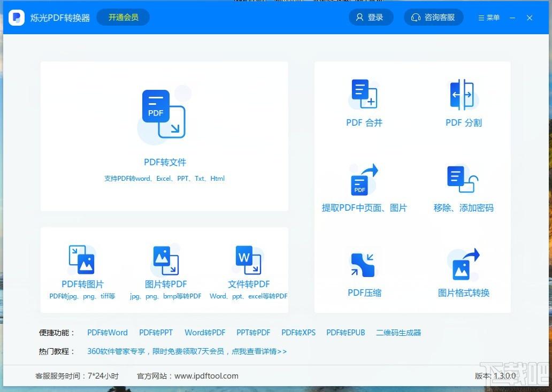Click the PDF转EPUB quick link
This screenshot has height=392, width=552.
(x=346, y=333)
